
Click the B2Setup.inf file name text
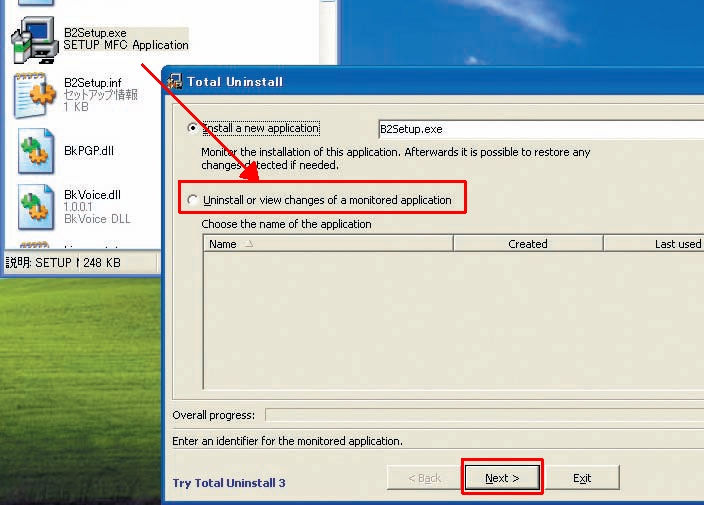pos(92,83)
